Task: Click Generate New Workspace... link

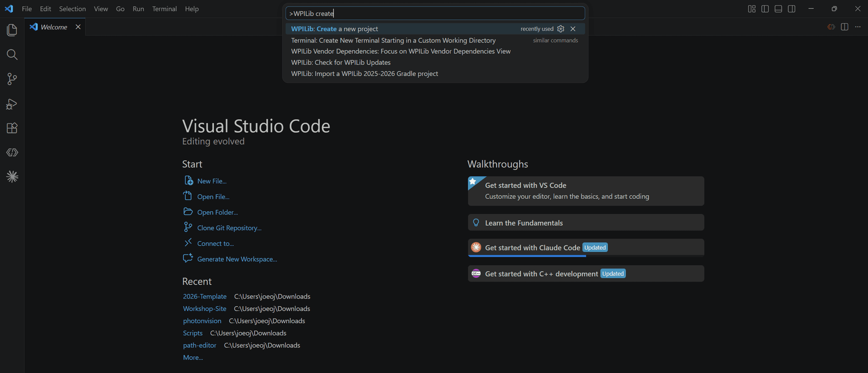Action: click(x=237, y=259)
